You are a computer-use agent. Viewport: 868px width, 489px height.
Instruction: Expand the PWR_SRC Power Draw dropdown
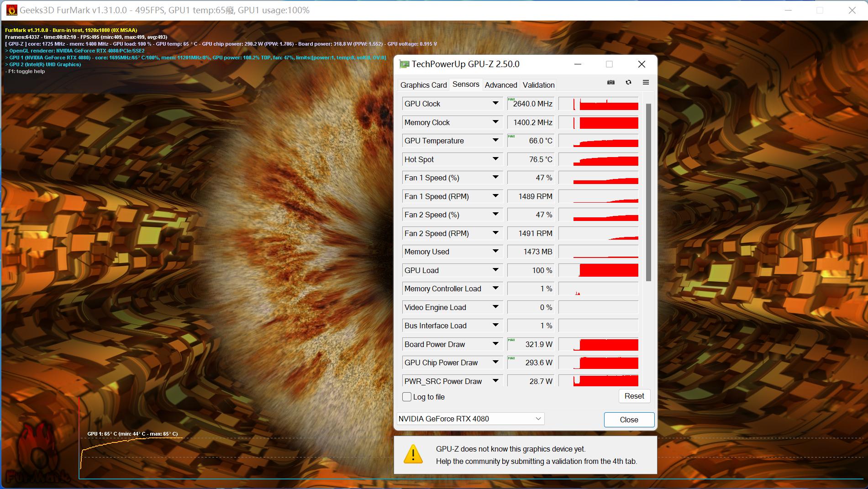(x=495, y=381)
